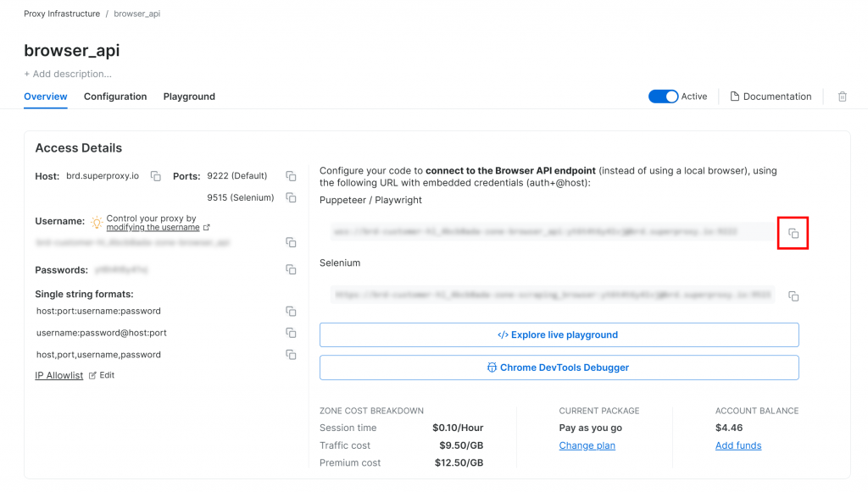Open the Documentation link
The height and width of the screenshot is (492, 868).
pyautogui.click(x=771, y=97)
